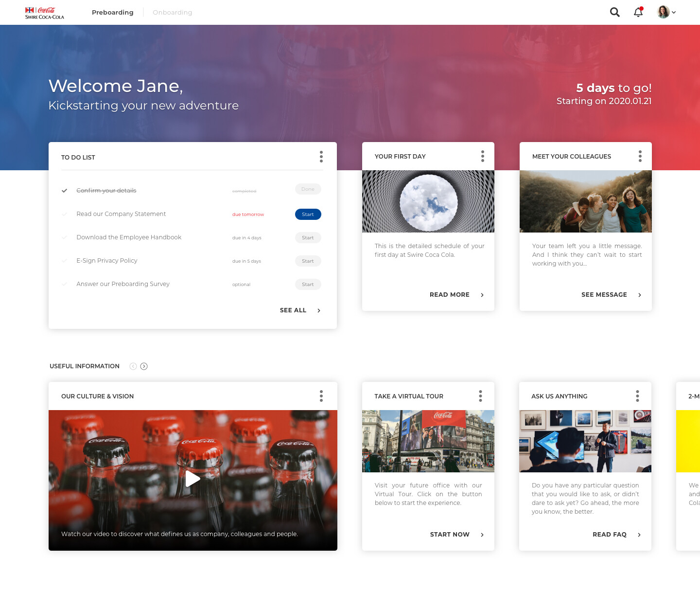Start the Read our Company Statement task
This screenshot has width=700, height=593.
(x=308, y=214)
